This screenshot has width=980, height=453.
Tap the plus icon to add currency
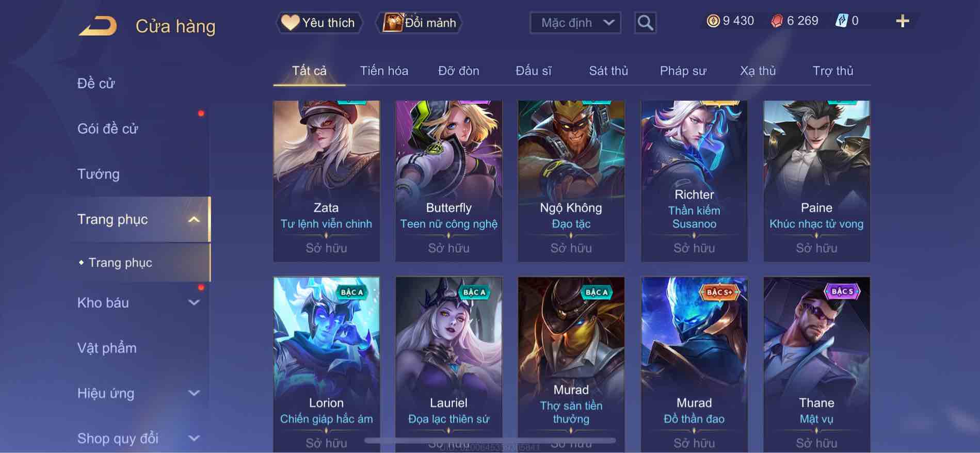(902, 21)
